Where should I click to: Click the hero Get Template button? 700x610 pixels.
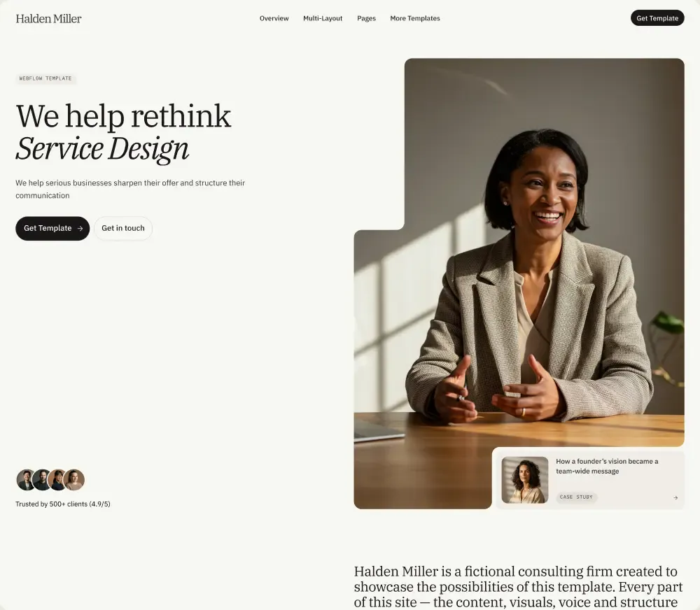pos(52,229)
